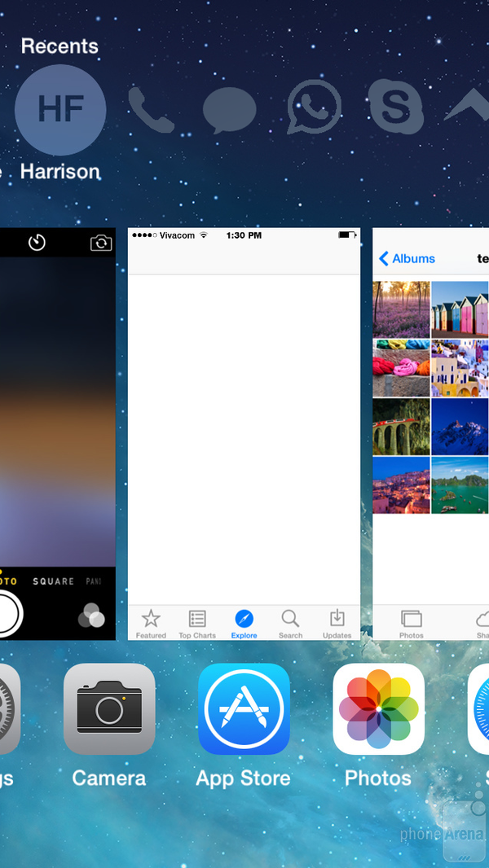The height and width of the screenshot is (868, 489).
Task: Tap the HF Harrison contact avatar
Action: pos(60,110)
